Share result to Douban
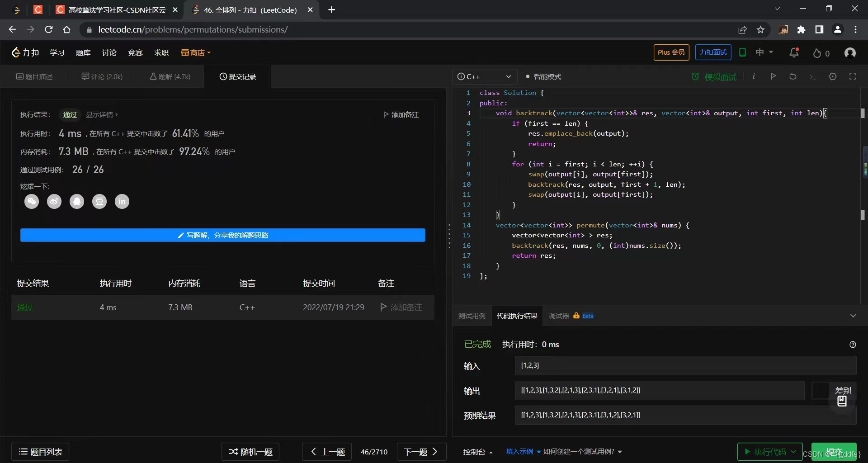868x463 pixels. [x=99, y=202]
